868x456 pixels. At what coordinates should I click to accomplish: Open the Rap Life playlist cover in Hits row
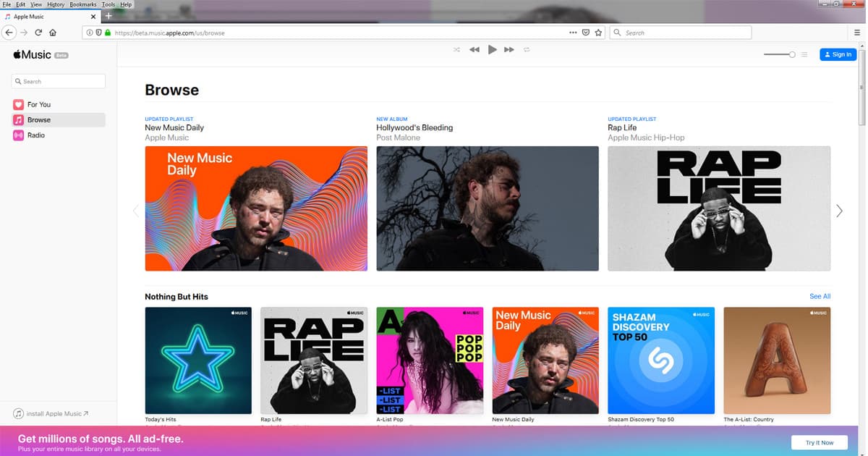pyautogui.click(x=314, y=360)
